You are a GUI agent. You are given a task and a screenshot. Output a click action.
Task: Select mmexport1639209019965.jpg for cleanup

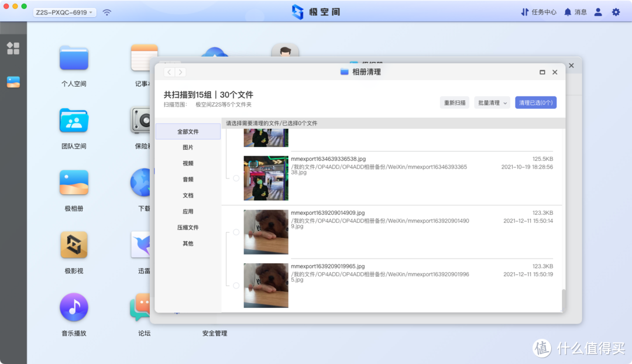pos(236,285)
